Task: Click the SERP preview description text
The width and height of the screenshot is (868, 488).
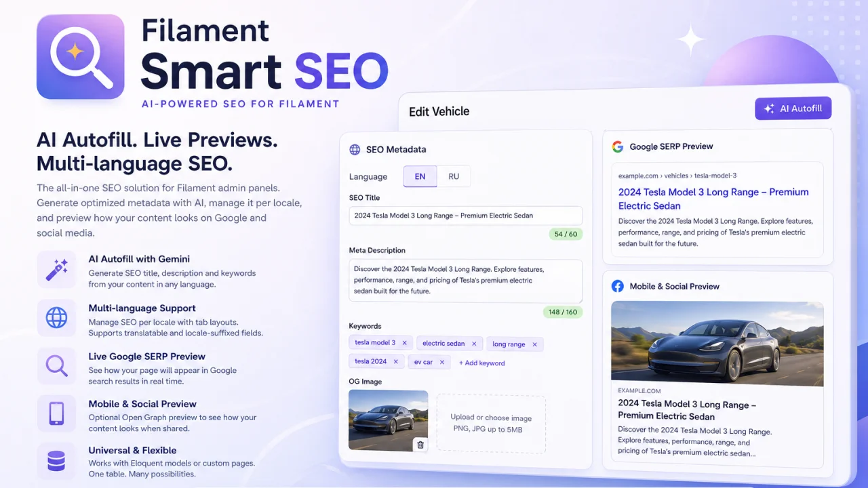Action: (x=715, y=232)
